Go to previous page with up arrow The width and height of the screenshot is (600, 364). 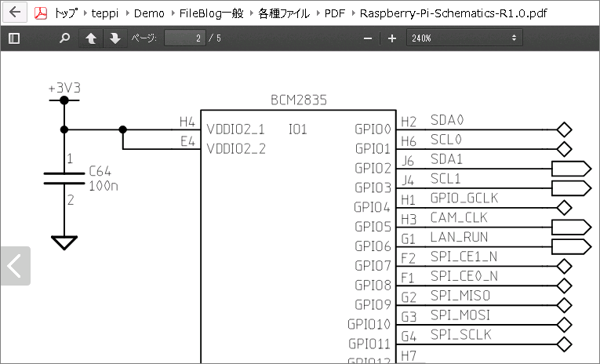click(x=91, y=38)
